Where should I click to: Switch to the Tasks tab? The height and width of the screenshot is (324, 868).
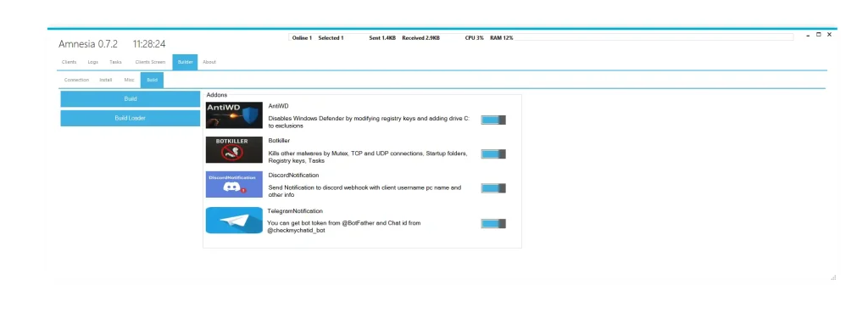pos(115,62)
